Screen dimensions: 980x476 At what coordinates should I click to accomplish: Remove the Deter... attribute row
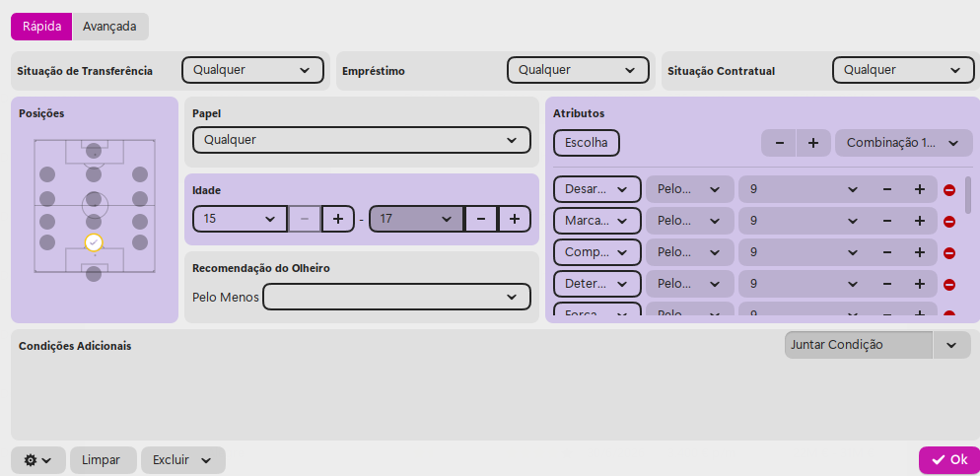948,284
